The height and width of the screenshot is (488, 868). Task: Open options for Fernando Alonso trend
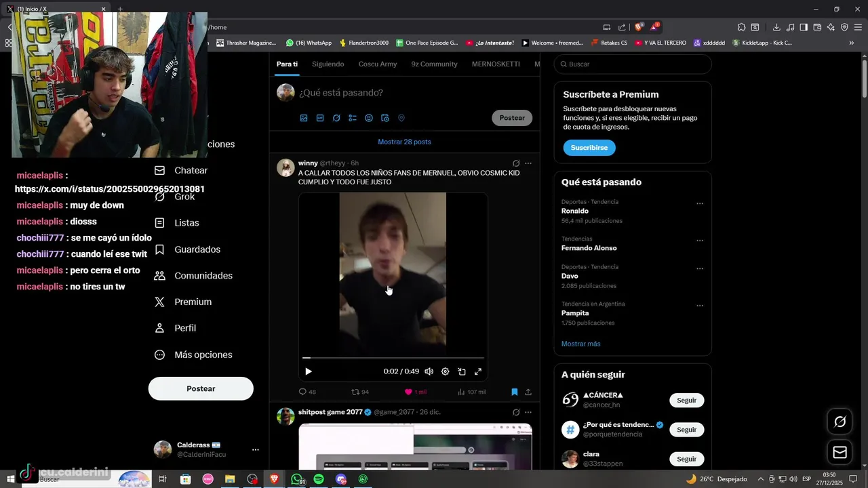[x=700, y=241]
